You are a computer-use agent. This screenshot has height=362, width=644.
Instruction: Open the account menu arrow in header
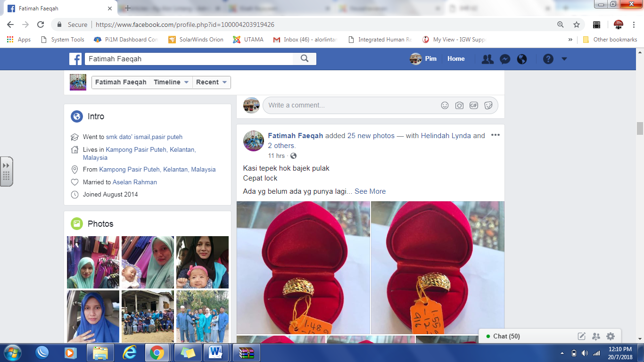[564, 59]
